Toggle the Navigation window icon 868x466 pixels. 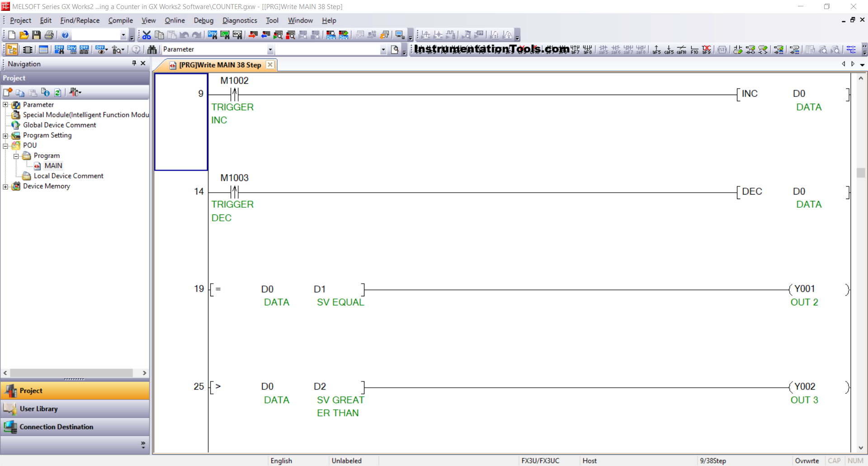point(12,49)
